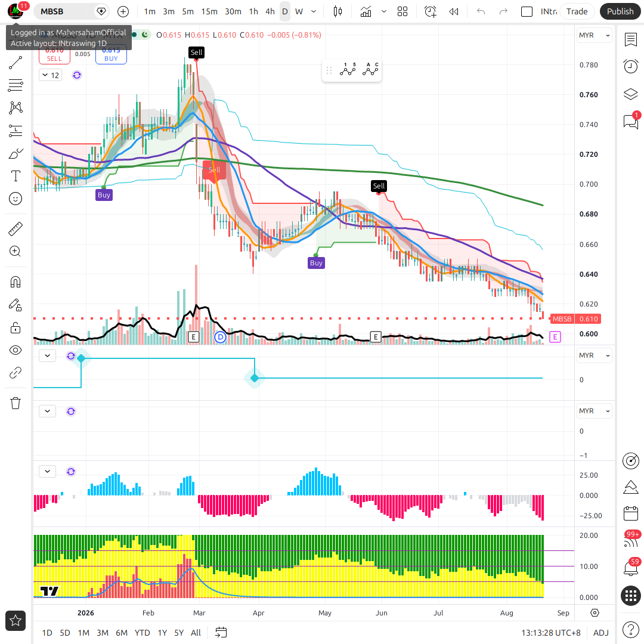Open forecasting and measurement tools
644x644 pixels.
pyautogui.click(x=15, y=131)
